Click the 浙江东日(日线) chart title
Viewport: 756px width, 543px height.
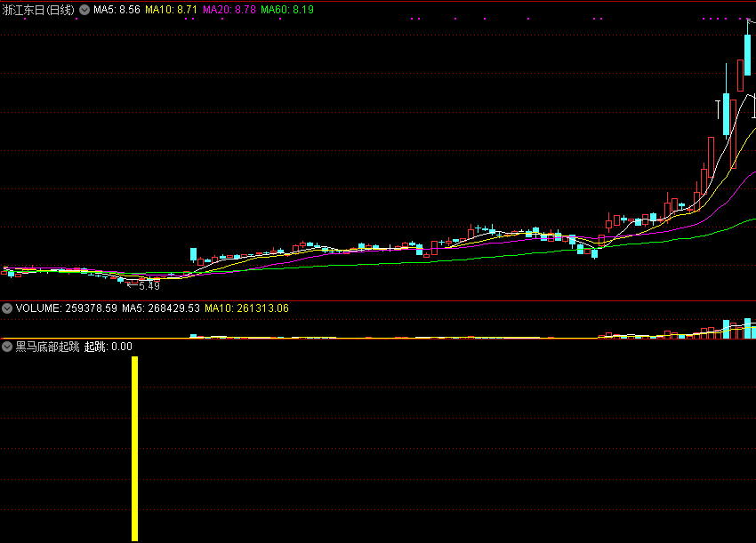tap(38, 10)
